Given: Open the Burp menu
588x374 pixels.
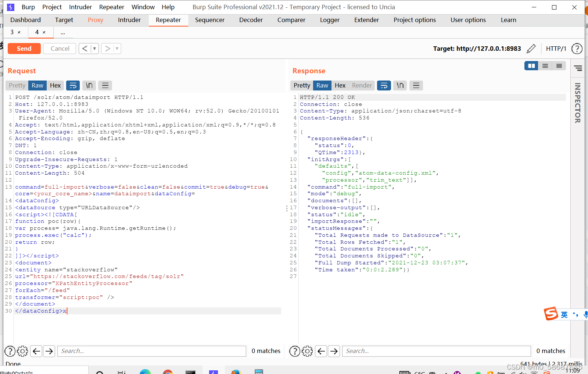Looking at the screenshot, I should point(28,7).
